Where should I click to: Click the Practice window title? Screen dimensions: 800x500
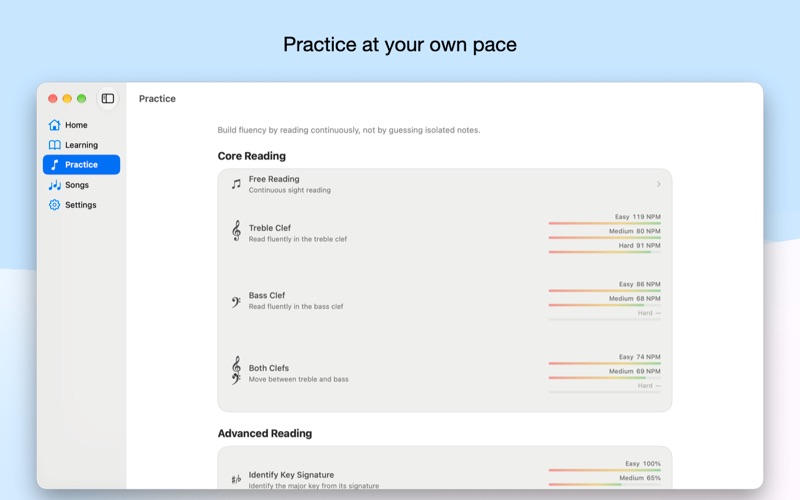(157, 98)
